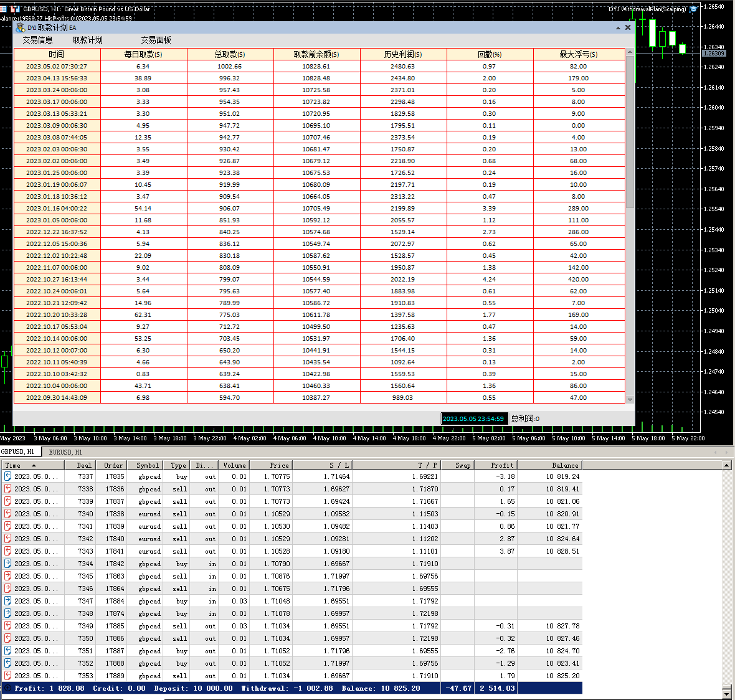This screenshot has height=700, width=735.
Task: Click the history table scrollbar up arrow
Action: (726, 465)
